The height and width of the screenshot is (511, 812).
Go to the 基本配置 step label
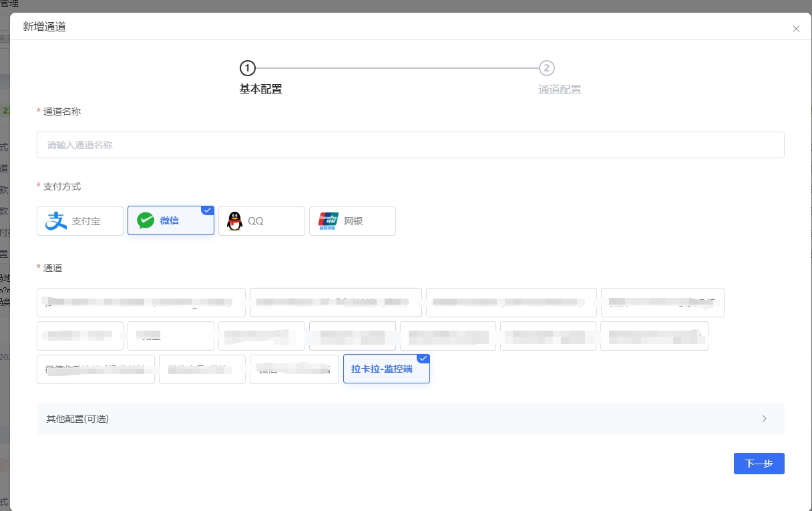click(x=260, y=90)
